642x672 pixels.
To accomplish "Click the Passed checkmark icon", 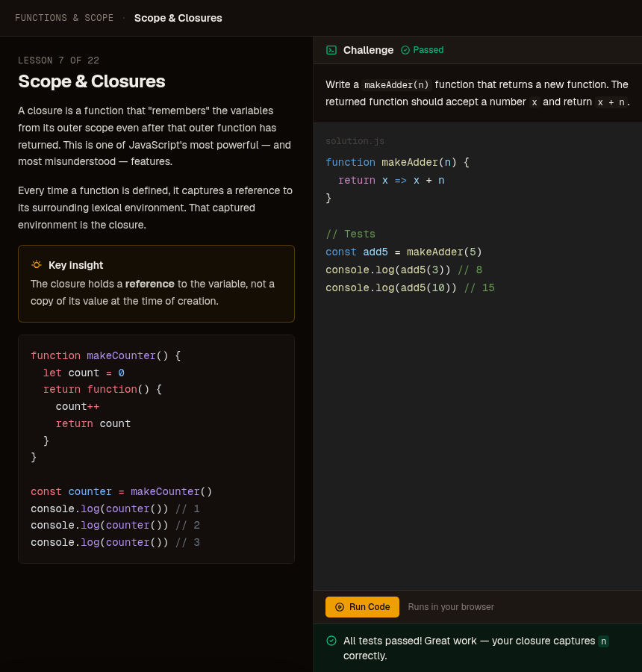I will pyautogui.click(x=405, y=50).
